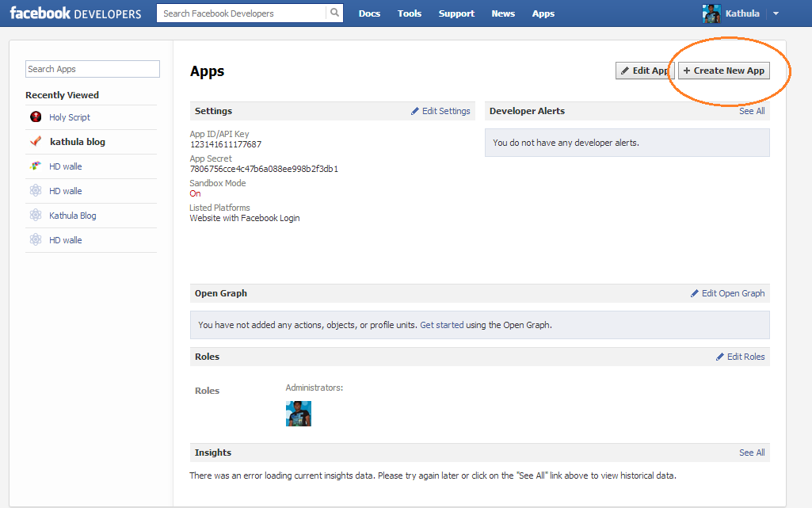Click the Kathula Blog gear icon
812x508 pixels.
point(35,215)
